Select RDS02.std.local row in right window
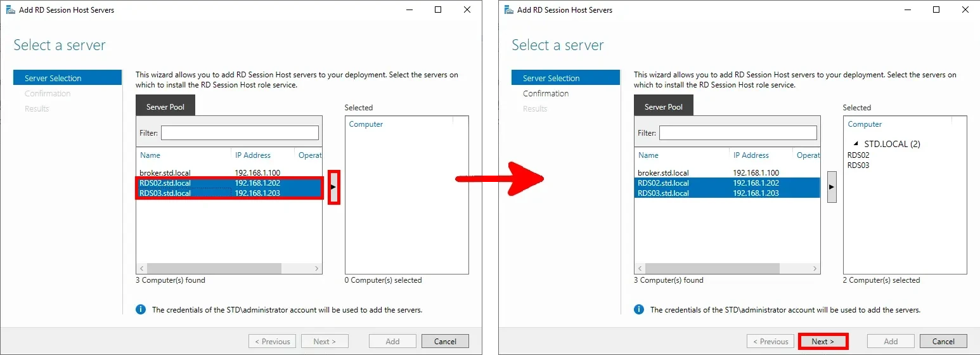 pos(727,183)
